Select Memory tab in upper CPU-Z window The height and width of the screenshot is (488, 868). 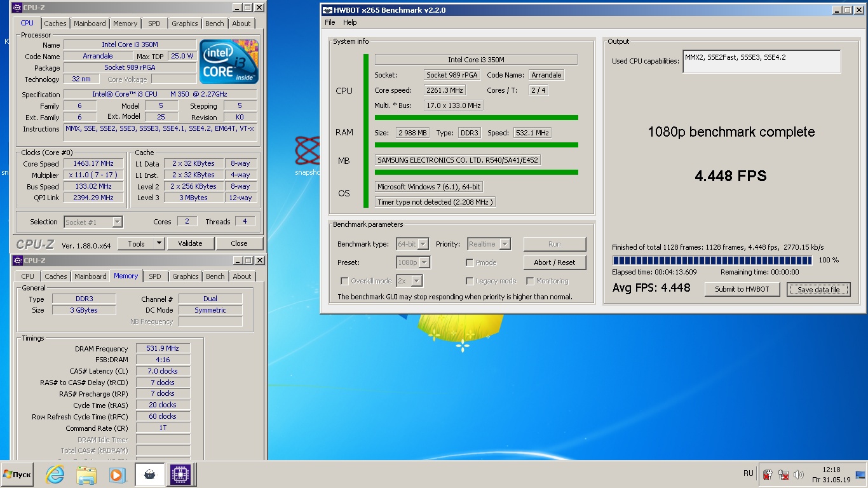125,24
